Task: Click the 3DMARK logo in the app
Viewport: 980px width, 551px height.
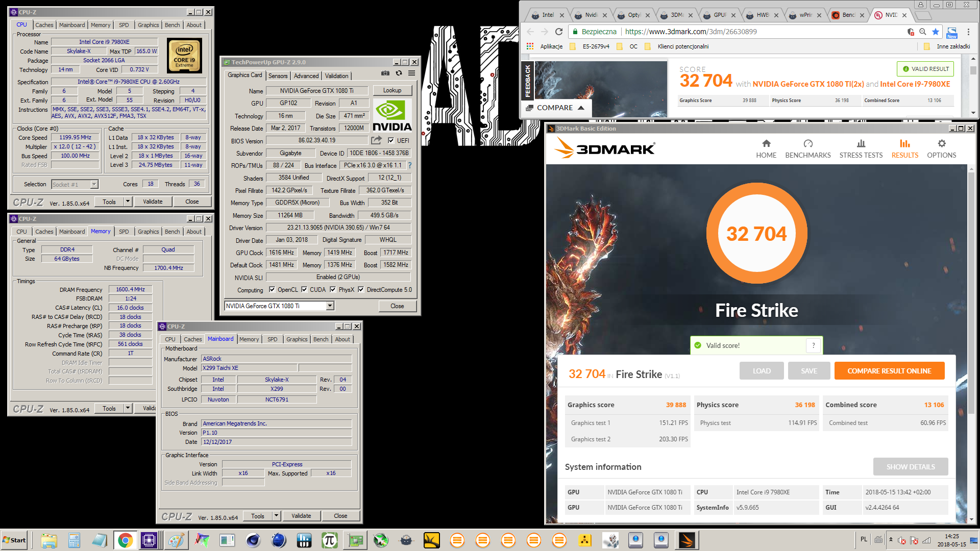Action: pyautogui.click(x=605, y=148)
